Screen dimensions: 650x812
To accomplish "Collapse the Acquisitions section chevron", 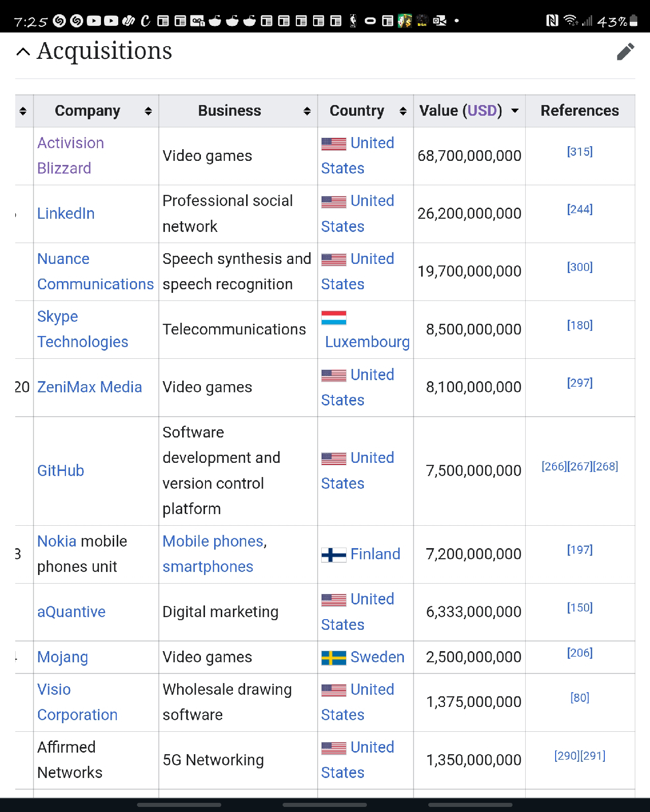I will click(23, 51).
